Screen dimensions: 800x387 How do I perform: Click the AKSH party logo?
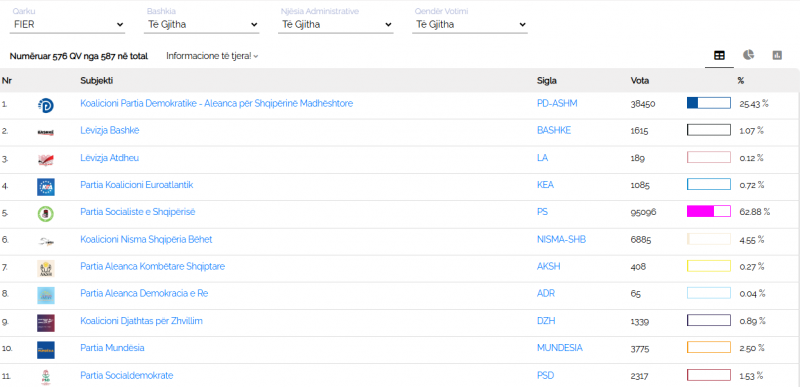[x=46, y=268]
